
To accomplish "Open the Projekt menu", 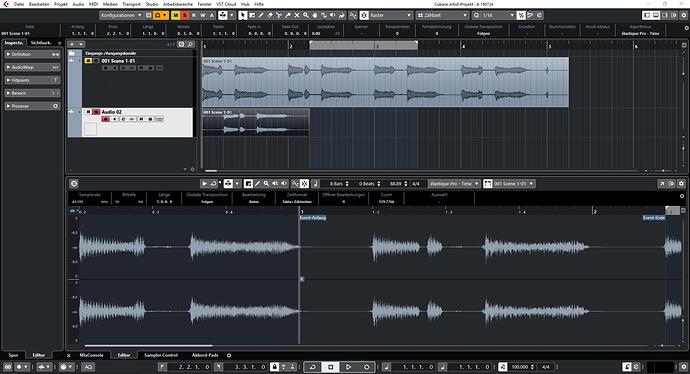I will pyautogui.click(x=61, y=4).
